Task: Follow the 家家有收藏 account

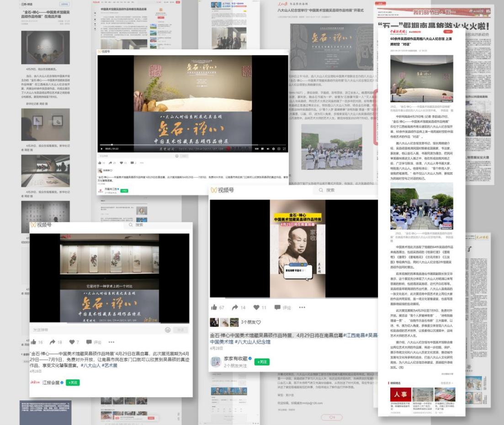Action: pyautogui.click(x=262, y=361)
